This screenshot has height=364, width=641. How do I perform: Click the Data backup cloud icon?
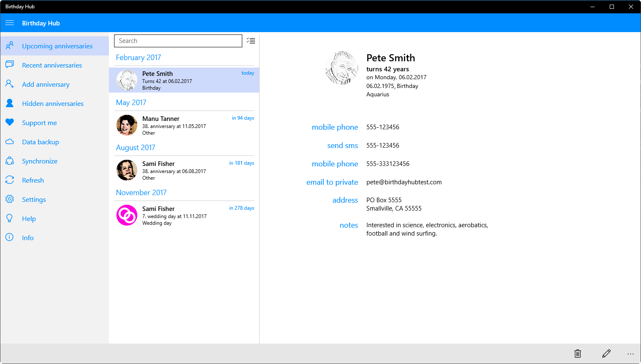10,142
